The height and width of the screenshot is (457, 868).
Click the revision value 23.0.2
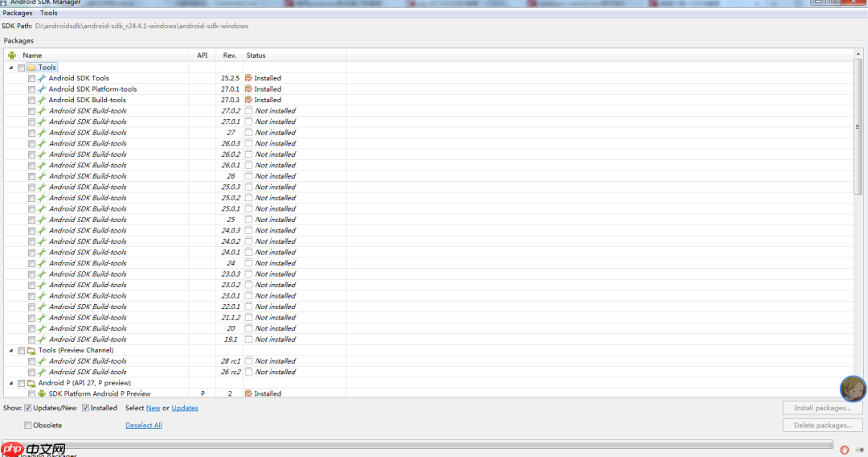[231, 285]
